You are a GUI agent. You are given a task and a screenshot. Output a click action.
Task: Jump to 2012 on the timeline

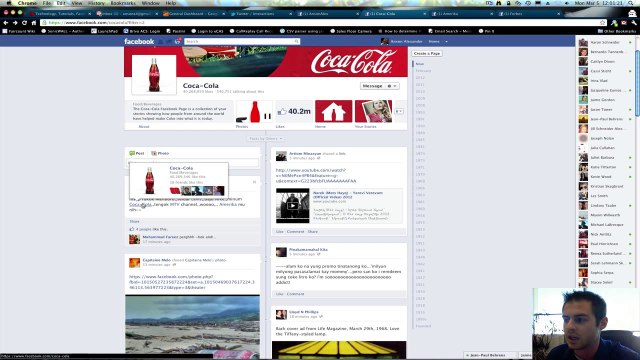pos(420,78)
